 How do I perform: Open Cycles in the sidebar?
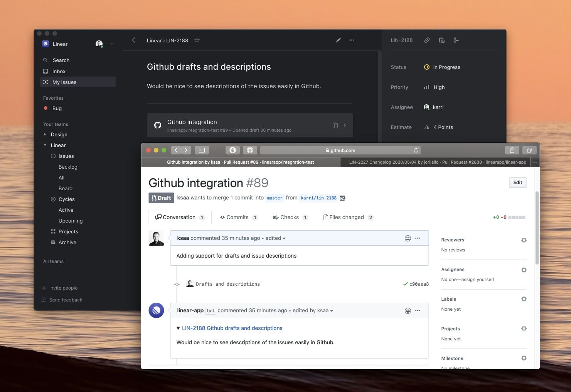click(66, 199)
